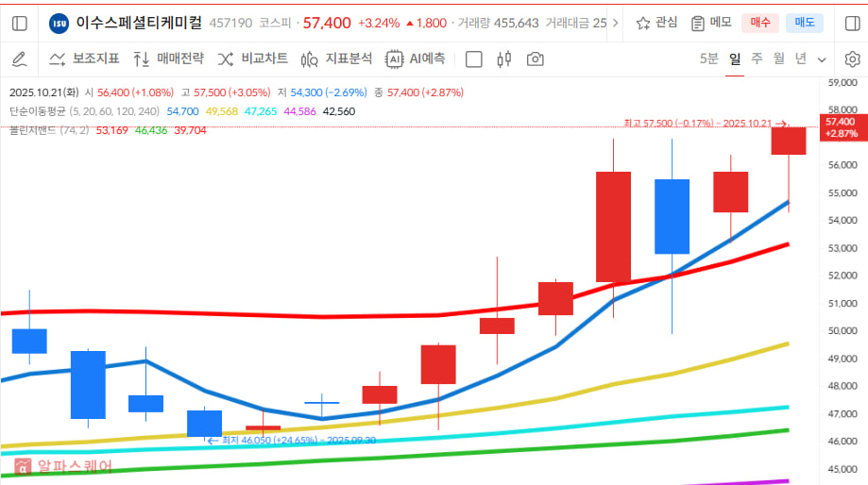Viewport: 868px width, 485px height.
Task: Open 보조지표 indicators menu
Action: 84,59
